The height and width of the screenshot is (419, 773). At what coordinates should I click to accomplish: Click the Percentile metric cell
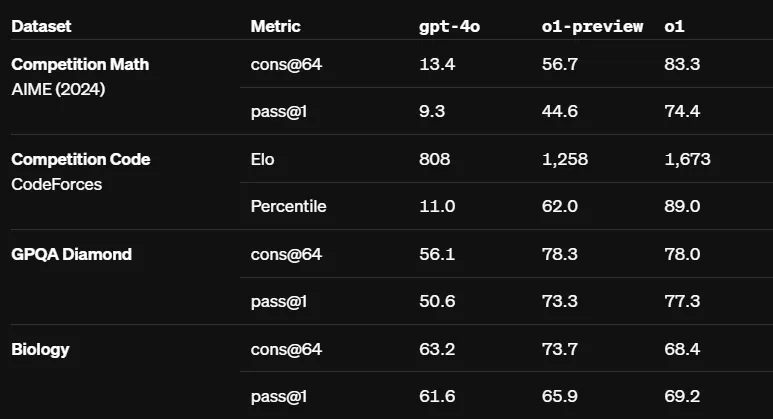288,207
